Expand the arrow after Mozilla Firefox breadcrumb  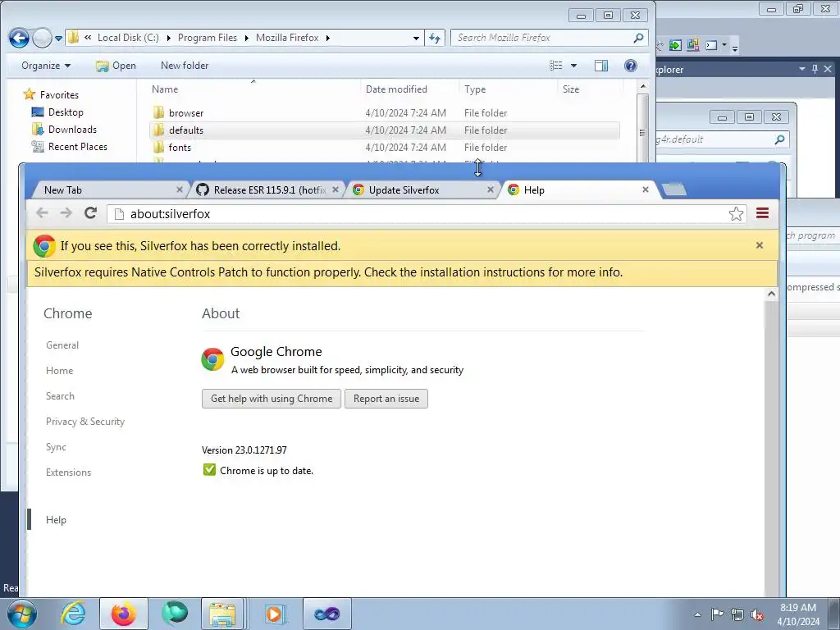327,38
